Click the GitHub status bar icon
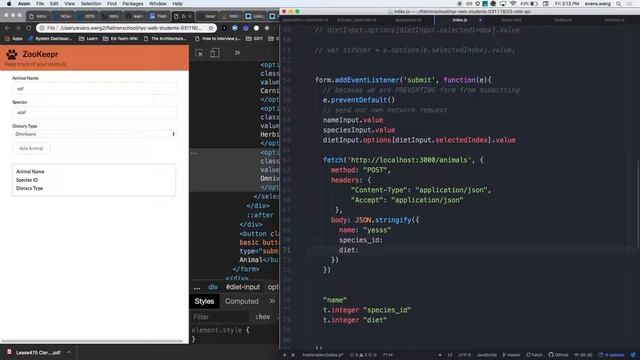Viewport: 640px width, 360px height. pyautogui.click(x=558, y=355)
